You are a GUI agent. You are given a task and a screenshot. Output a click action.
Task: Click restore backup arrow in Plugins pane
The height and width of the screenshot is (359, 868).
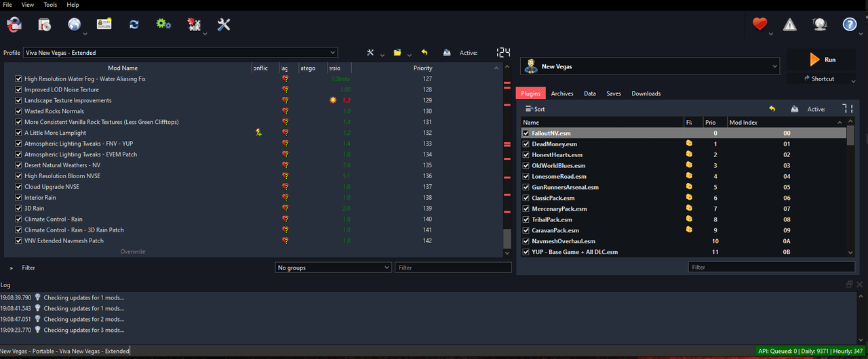click(772, 108)
